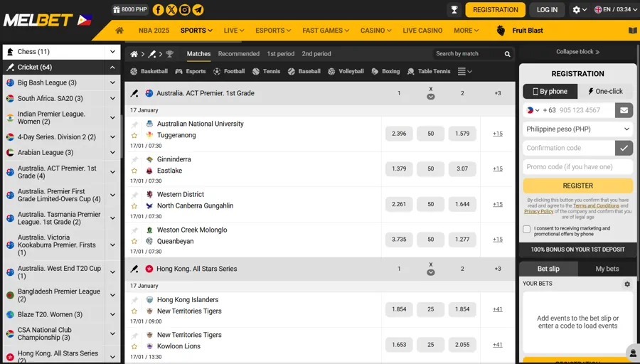The image size is (640, 364).
Task: Switch to the My bets tab
Action: click(x=607, y=269)
